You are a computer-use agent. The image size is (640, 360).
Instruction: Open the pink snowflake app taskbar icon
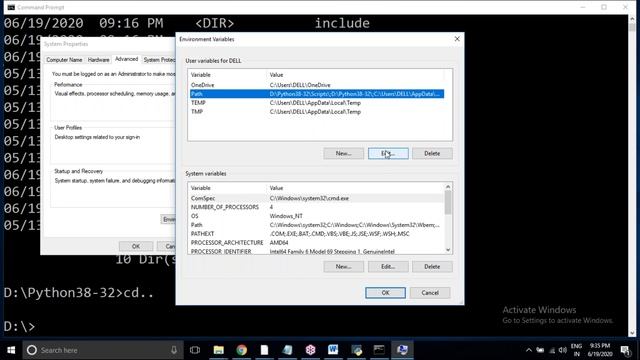pos(310,350)
